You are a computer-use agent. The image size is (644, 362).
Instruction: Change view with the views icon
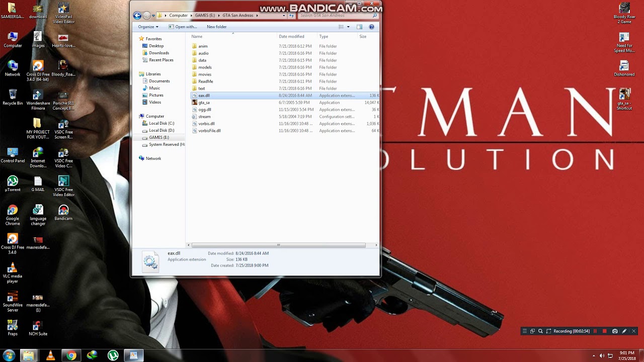click(341, 27)
